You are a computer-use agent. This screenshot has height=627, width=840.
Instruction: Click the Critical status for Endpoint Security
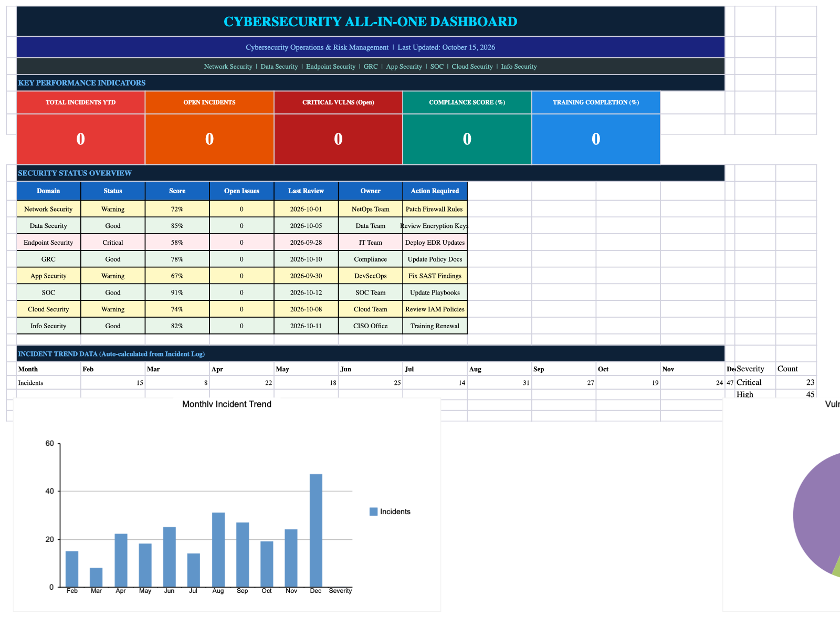click(x=113, y=243)
